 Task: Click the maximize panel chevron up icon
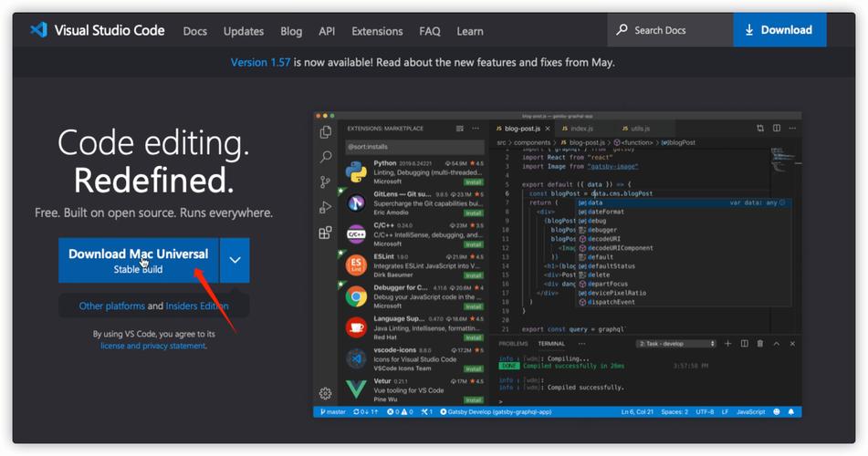(776, 344)
